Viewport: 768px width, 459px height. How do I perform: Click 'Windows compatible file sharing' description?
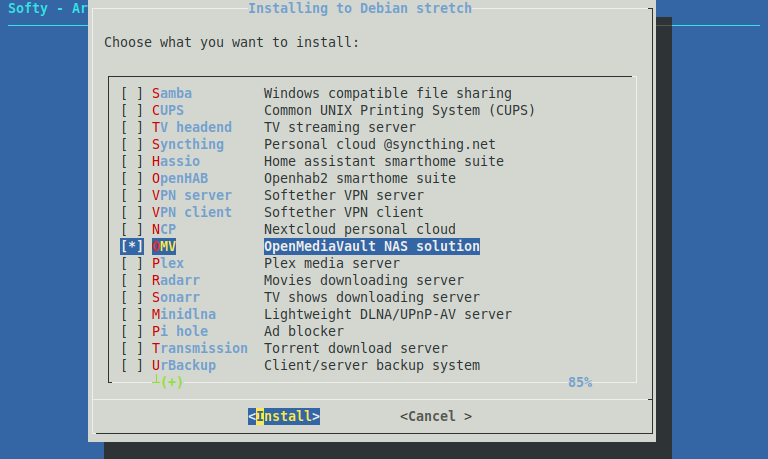pos(388,93)
